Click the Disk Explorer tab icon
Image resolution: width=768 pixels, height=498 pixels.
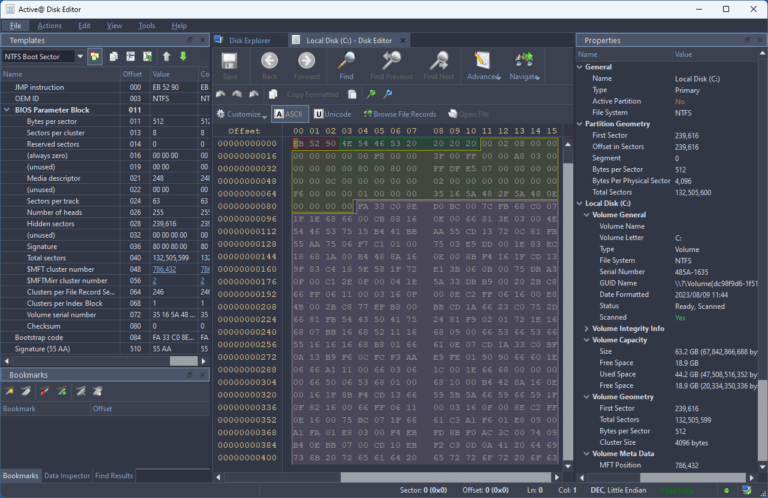point(218,40)
